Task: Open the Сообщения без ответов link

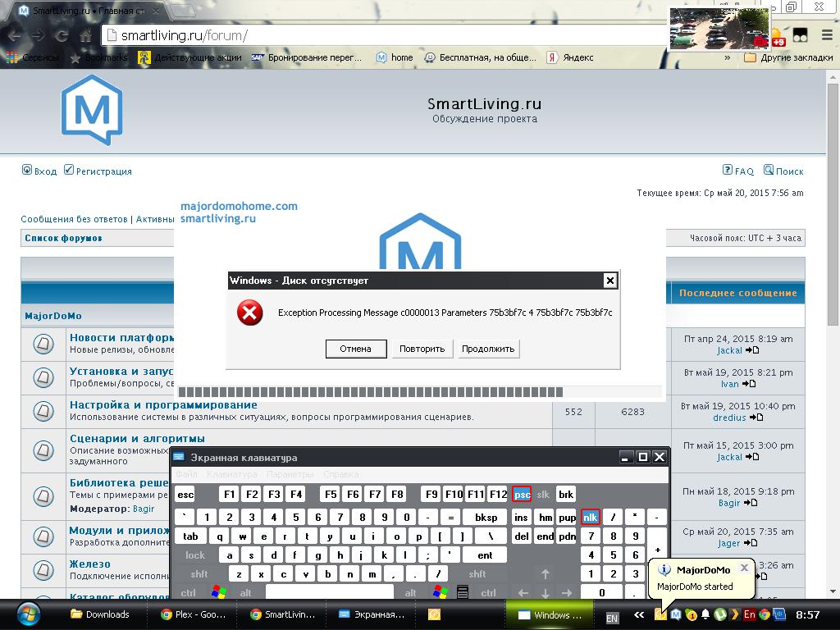Action: point(74,219)
